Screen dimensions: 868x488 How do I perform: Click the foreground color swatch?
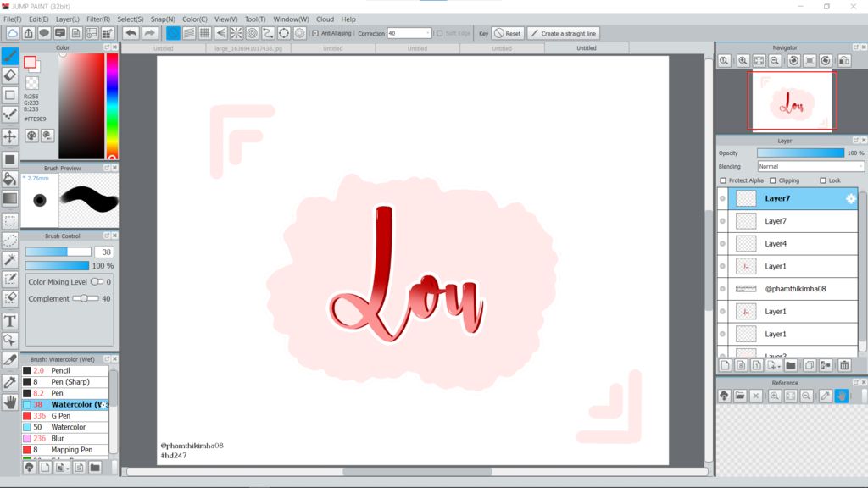30,62
